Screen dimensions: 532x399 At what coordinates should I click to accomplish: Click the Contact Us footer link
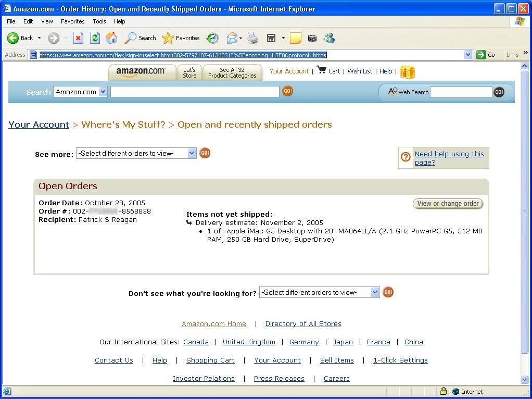click(113, 360)
